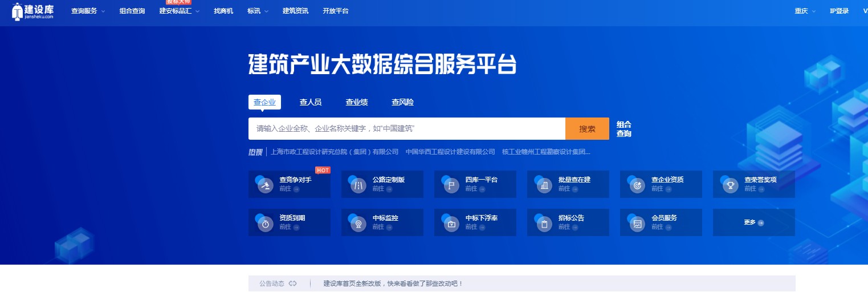
Task: Open announcement 建设库首页全新改版
Action: [x=393, y=283]
